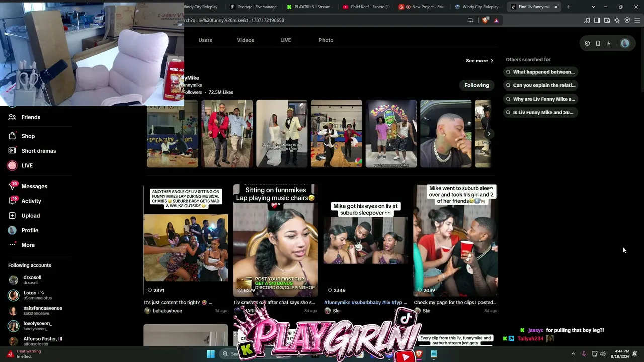Select the Photo search filter tab

[326, 40]
